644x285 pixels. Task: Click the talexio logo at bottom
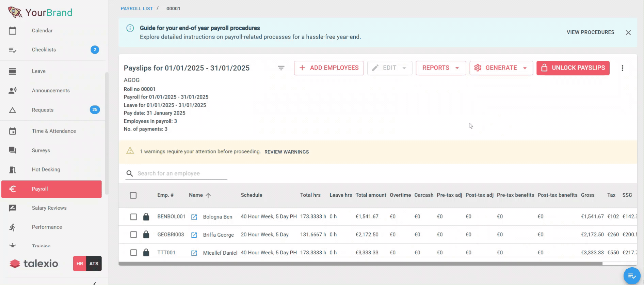coord(34,264)
